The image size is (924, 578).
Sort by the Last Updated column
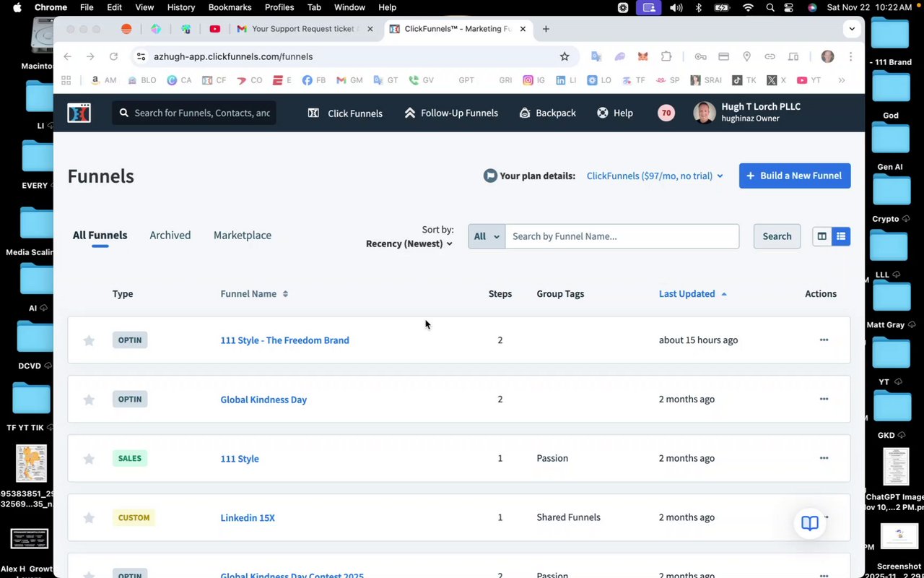[693, 293]
